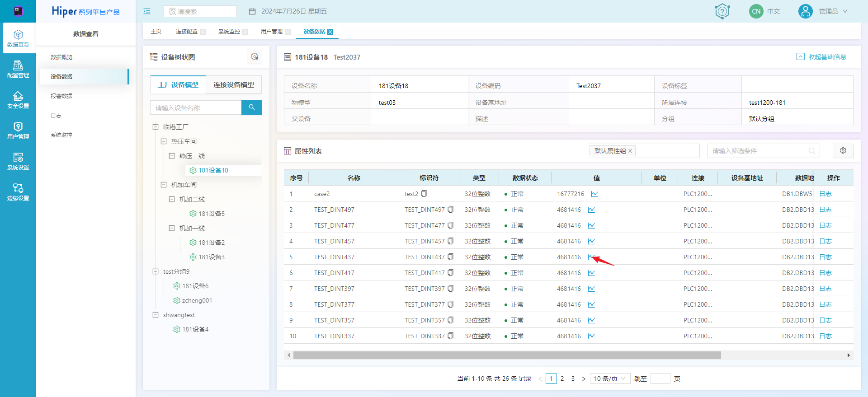Open the attribute list settings gear
Viewport: 868px width, 397px height.
tap(843, 150)
